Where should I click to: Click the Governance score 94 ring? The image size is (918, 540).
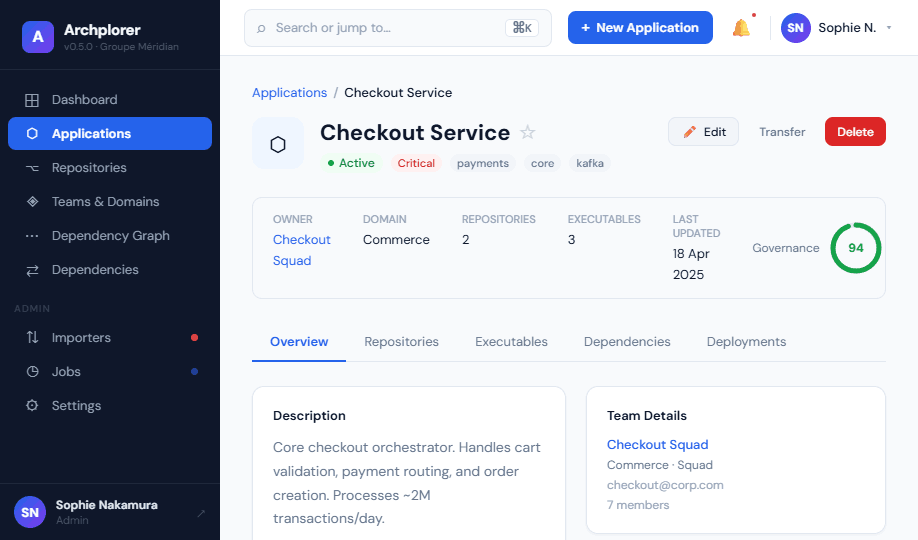click(855, 248)
